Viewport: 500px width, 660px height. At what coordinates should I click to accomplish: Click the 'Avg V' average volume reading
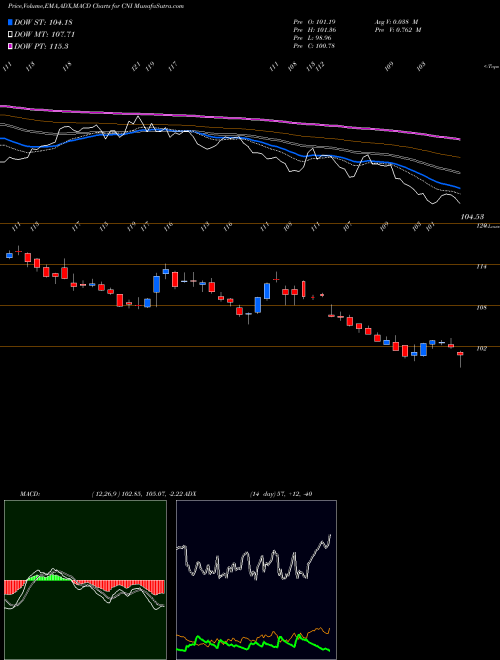(x=396, y=21)
